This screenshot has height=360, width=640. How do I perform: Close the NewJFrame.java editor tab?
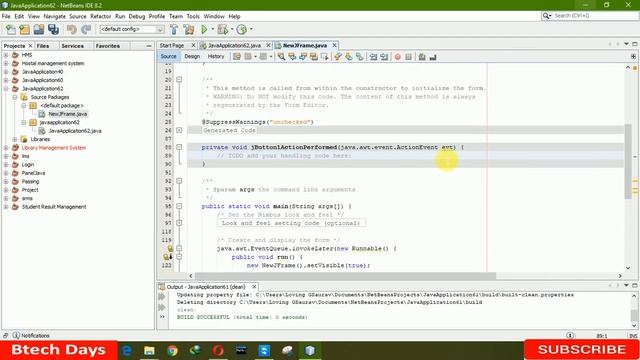tap(334, 45)
